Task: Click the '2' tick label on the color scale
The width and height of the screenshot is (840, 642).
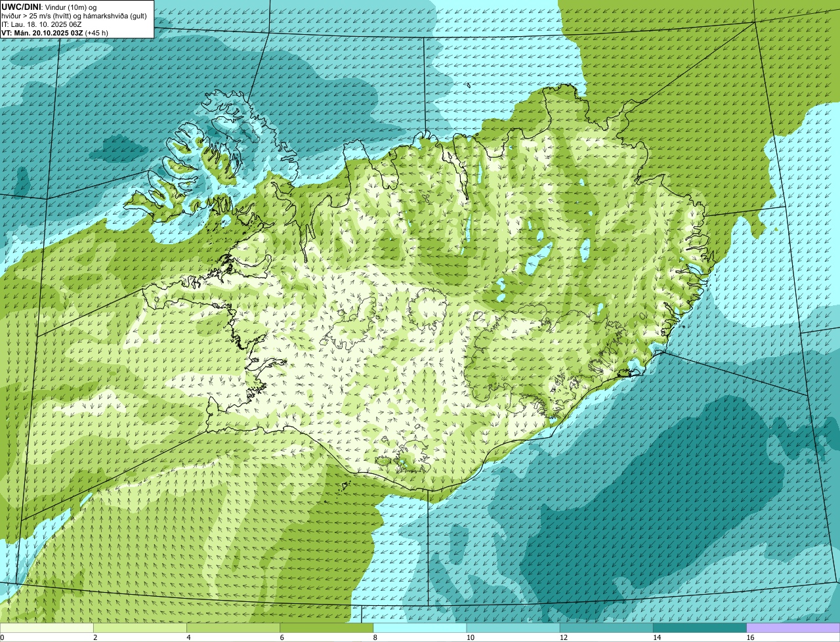Action: [95, 637]
